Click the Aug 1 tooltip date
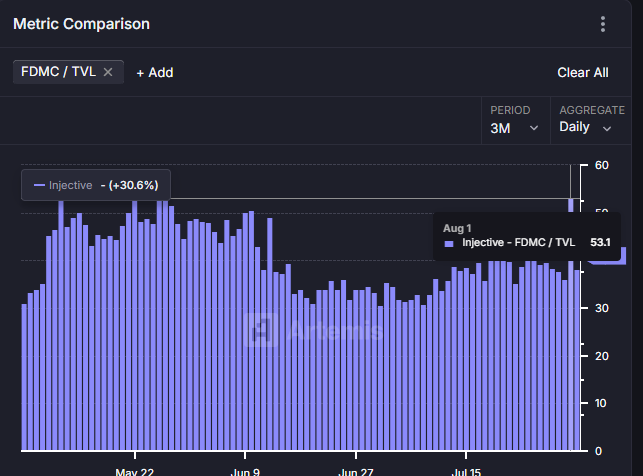Screen dimensions: 643x476 pyautogui.click(x=457, y=228)
